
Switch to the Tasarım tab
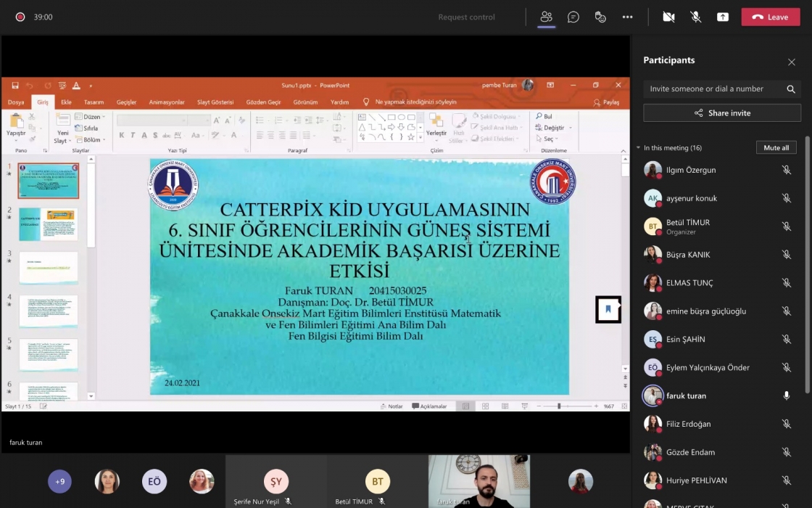tap(94, 102)
